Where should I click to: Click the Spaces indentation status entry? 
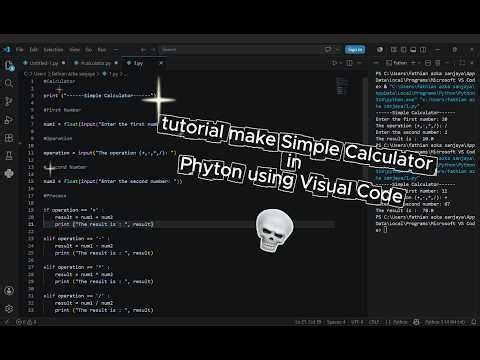336,322
